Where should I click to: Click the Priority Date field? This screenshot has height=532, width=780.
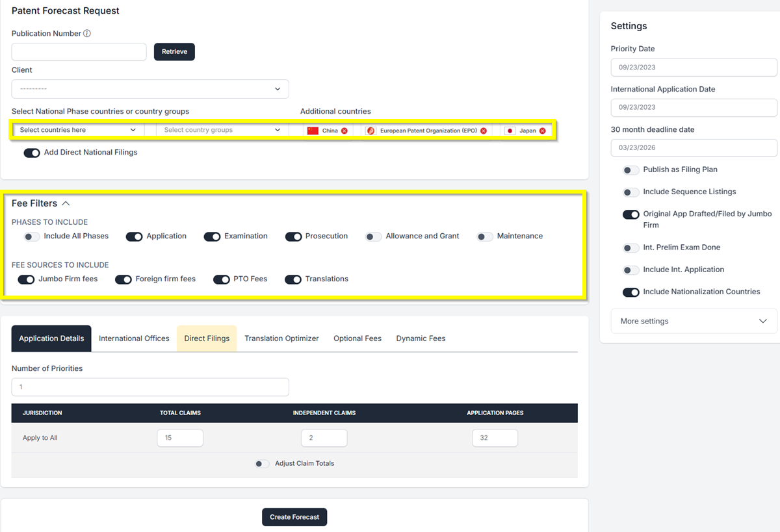pyautogui.click(x=694, y=68)
